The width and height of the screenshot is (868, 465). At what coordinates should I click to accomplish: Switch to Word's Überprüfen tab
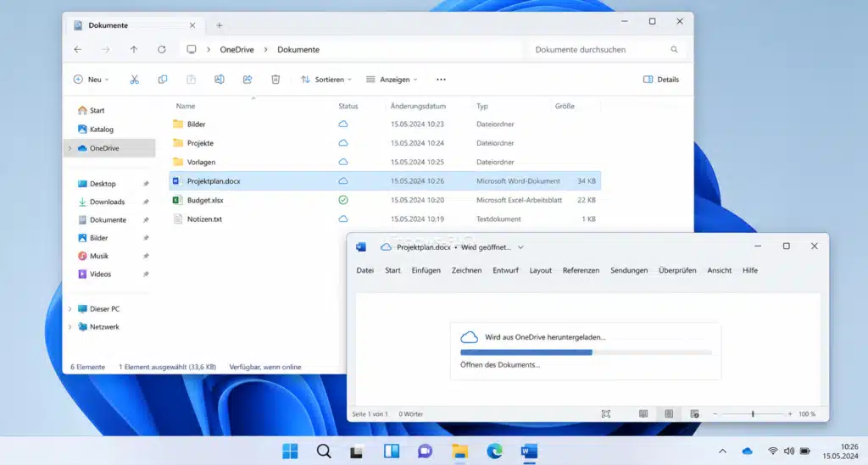pyautogui.click(x=677, y=270)
